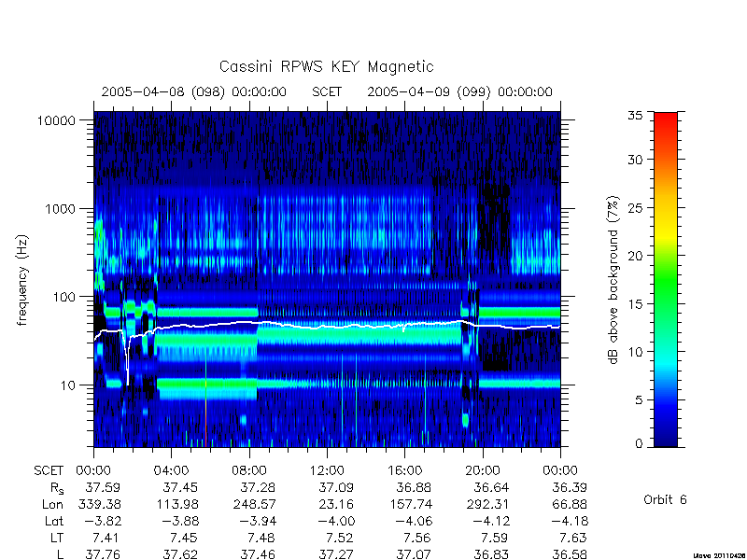Click the red top of the color scale bar
747x560 pixels.
(x=666, y=119)
